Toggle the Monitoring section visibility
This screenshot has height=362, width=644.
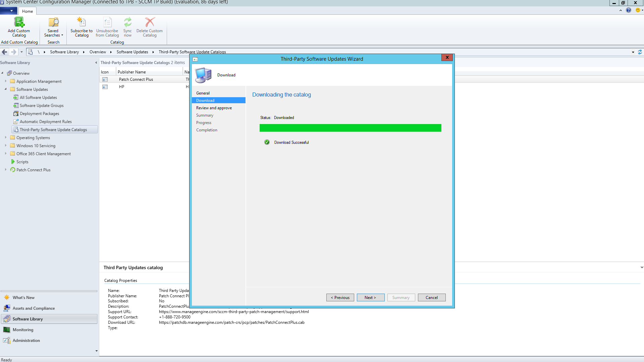tap(22, 329)
